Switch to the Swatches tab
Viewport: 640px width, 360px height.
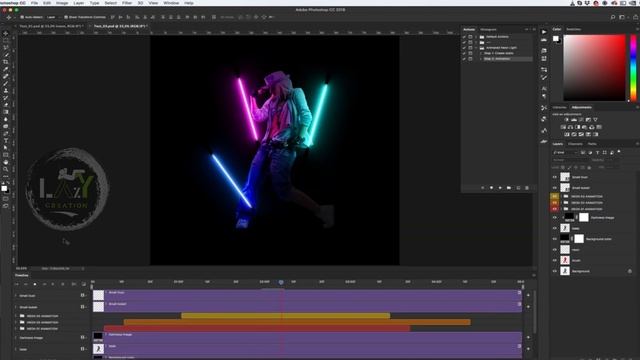point(573,29)
